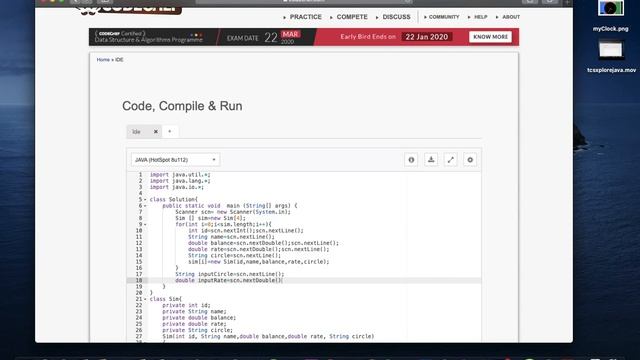Screen dimensions: 640x360
Task: Go to Home breadcrumb link
Action: [103, 60]
